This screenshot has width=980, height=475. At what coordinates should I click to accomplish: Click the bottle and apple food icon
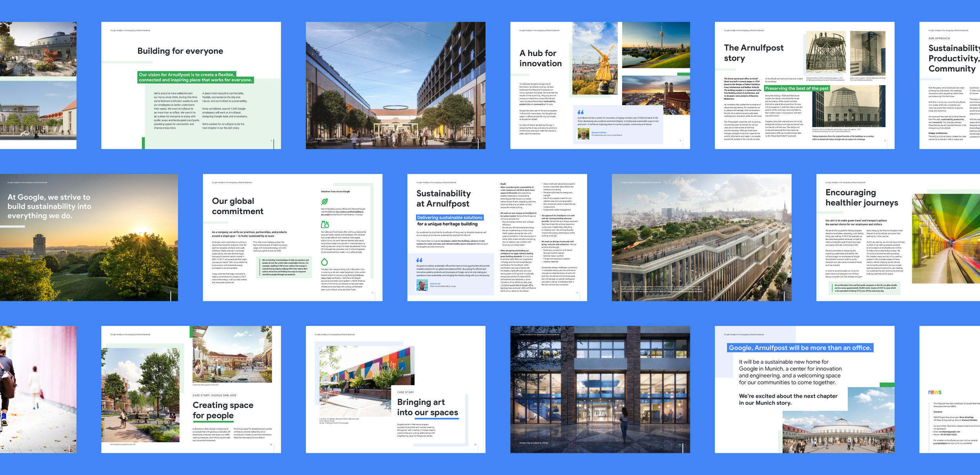pos(325,224)
